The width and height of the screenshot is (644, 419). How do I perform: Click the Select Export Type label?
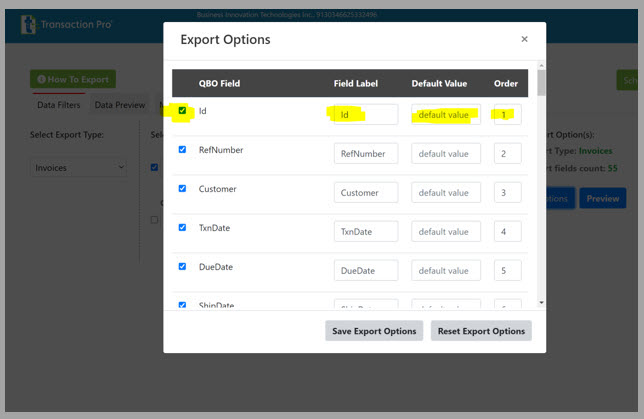click(x=67, y=135)
